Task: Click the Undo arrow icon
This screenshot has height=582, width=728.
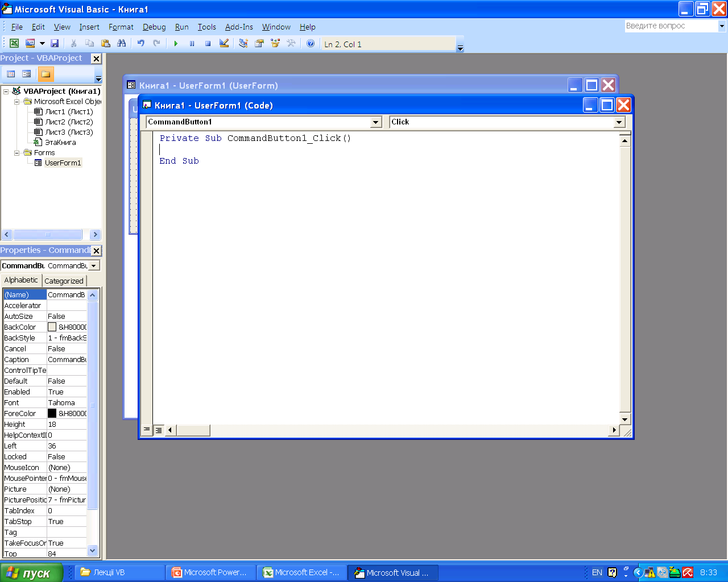Action: click(x=140, y=43)
